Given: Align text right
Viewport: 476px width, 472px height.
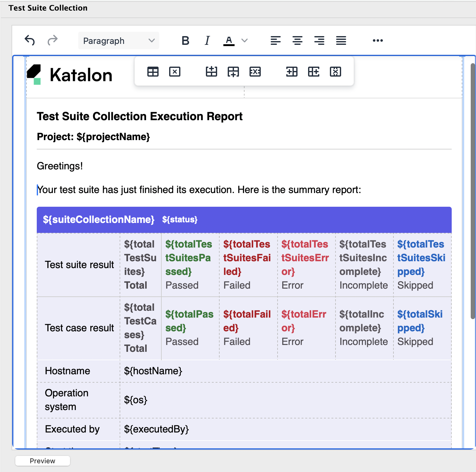Looking at the screenshot, I should [x=319, y=40].
